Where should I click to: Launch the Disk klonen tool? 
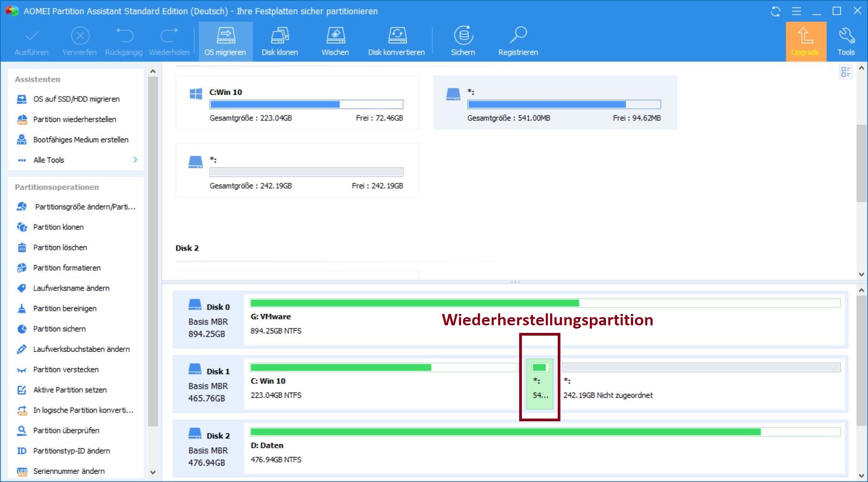(280, 41)
